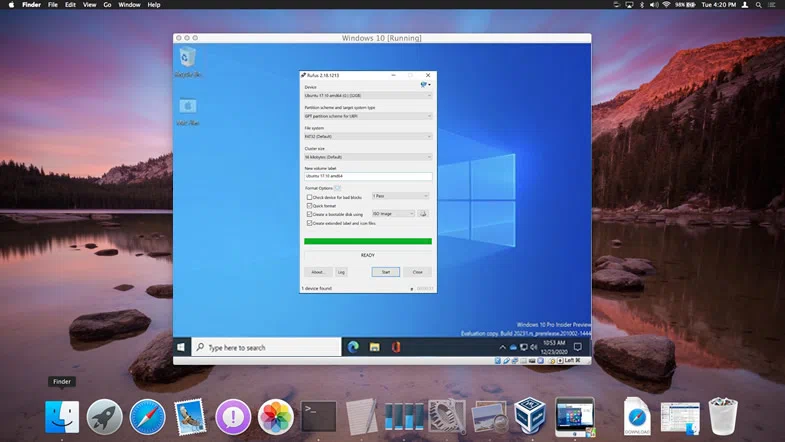Open File Explorer in Windows taskbar
Image resolution: width=785 pixels, height=442 pixels.
pos(374,347)
